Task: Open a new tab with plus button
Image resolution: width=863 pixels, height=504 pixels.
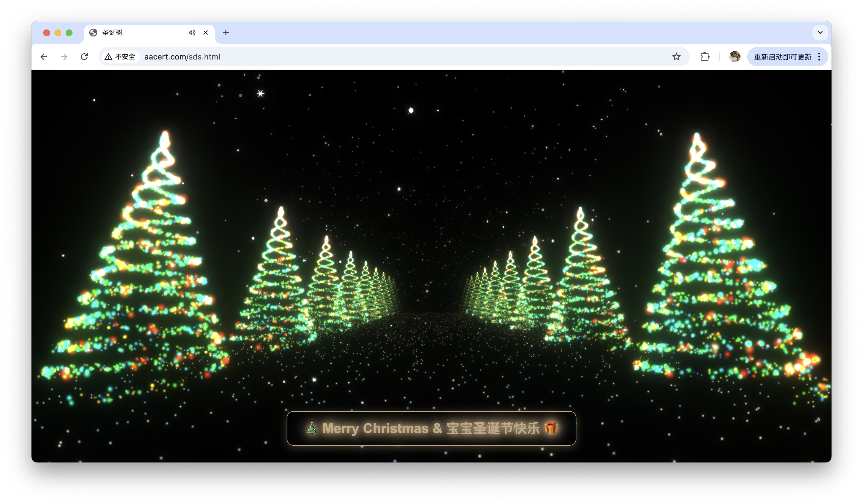Action: pyautogui.click(x=226, y=33)
